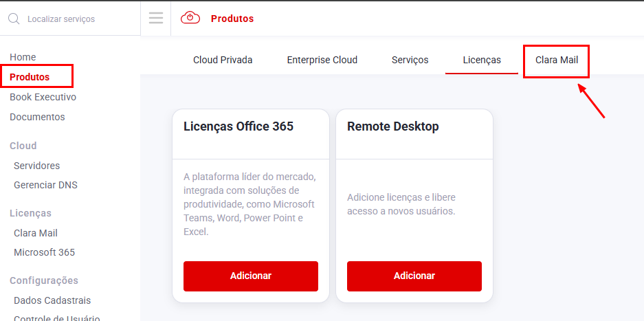Click the red cloud power icon

[x=190, y=19]
